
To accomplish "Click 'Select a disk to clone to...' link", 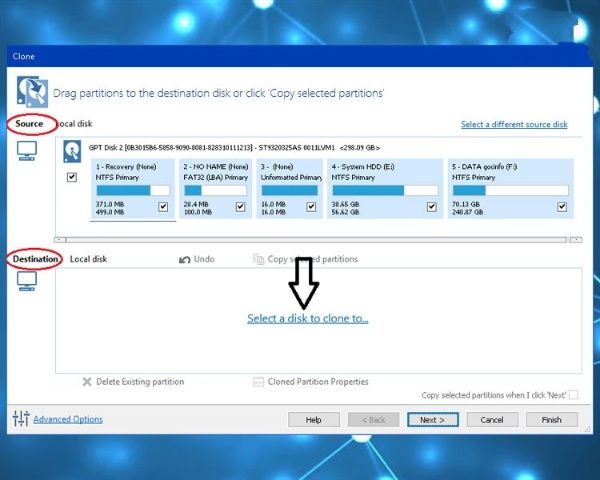I will [x=308, y=319].
